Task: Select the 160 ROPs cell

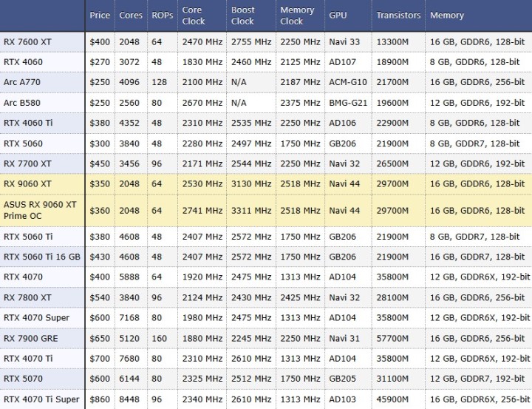Action: pyautogui.click(x=159, y=338)
